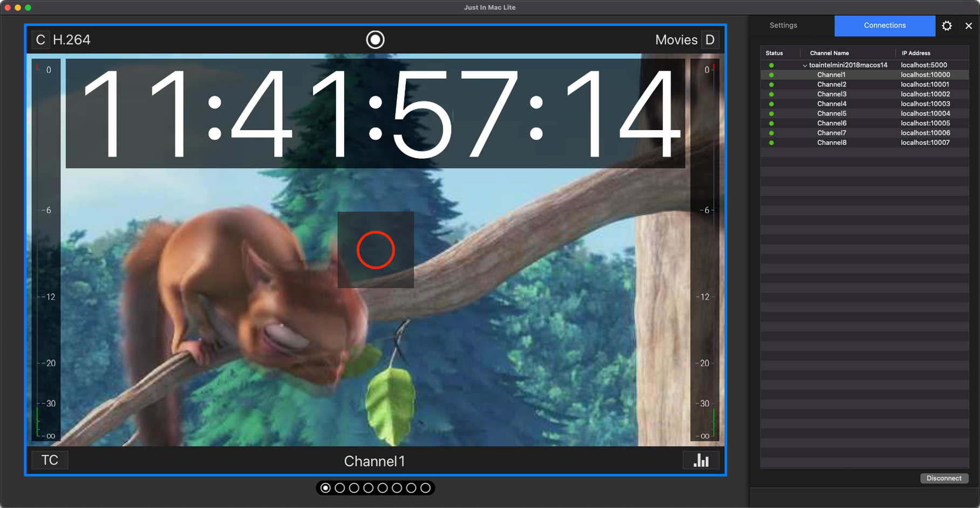Click the green status dot for Channel4

point(771,104)
